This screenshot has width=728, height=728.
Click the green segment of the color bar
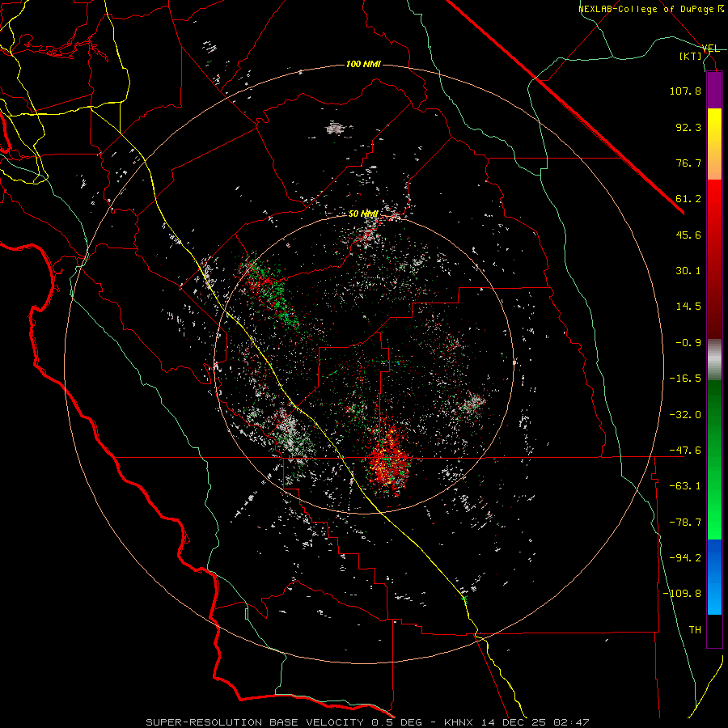[x=714, y=459]
